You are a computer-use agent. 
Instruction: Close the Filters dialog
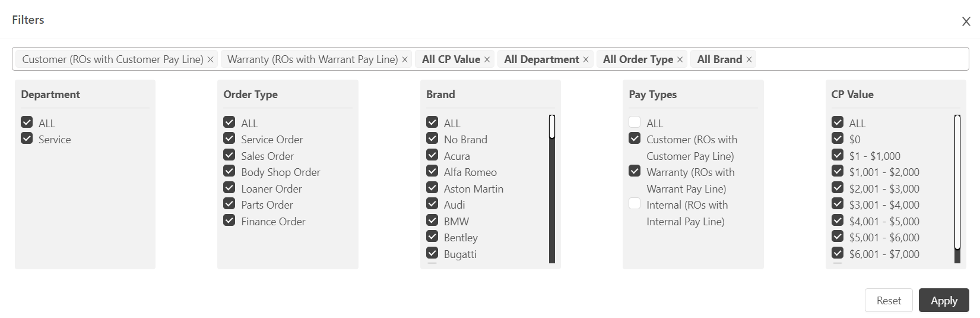point(966,21)
